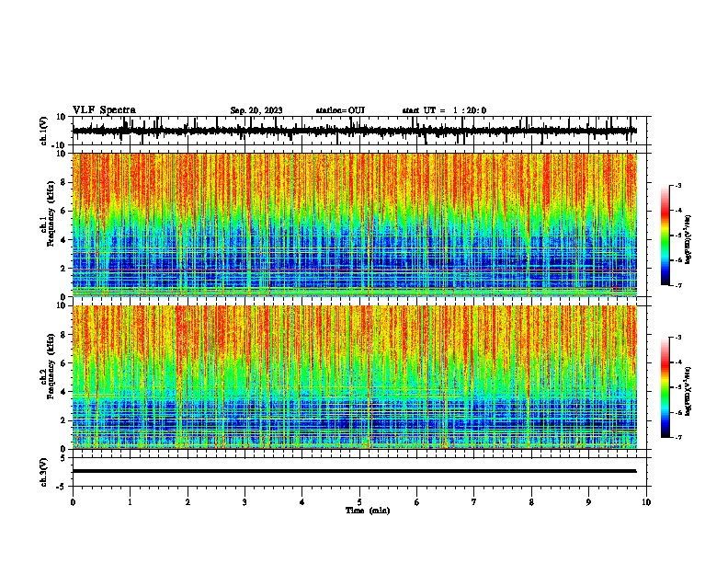Click the 'station=OUI' header label
Screen dimensions: 728x563
[x=340, y=110]
